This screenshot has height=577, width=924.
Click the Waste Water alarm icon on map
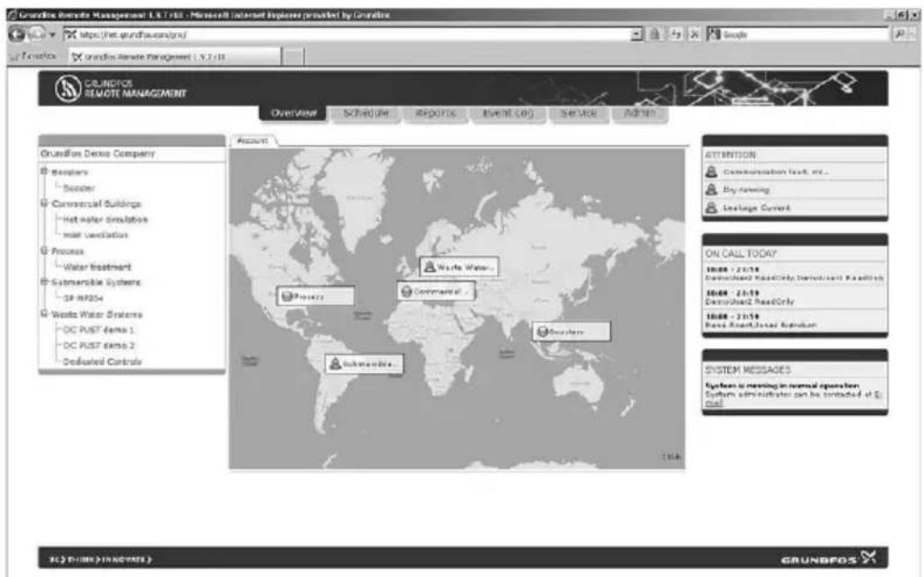coord(430,267)
